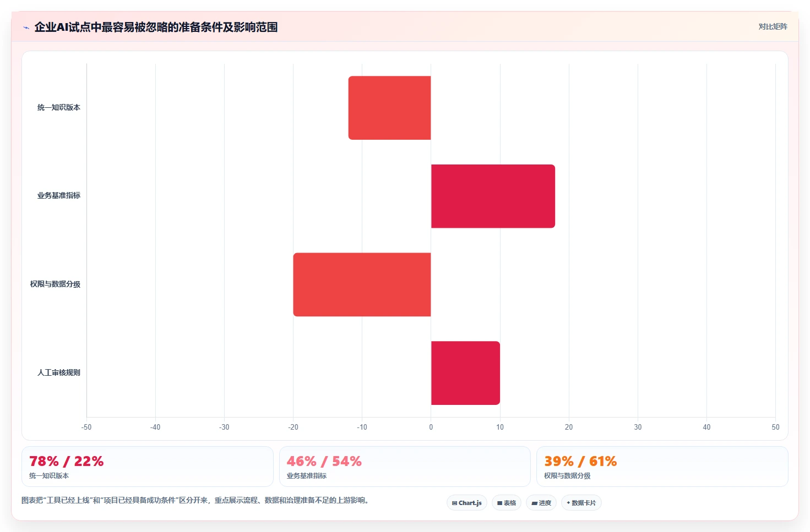Click the Chart.js tag chip
This screenshot has width=810, height=532.
(x=467, y=503)
